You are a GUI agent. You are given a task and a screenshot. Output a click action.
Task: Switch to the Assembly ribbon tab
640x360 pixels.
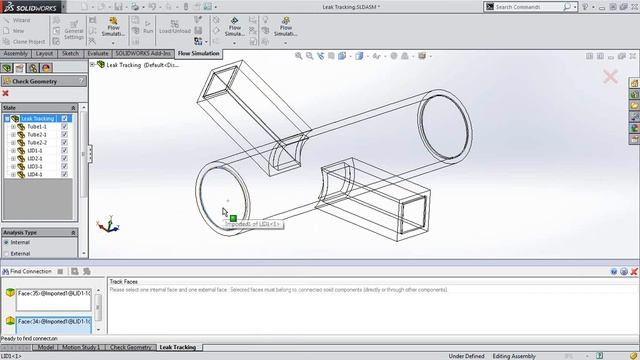[15, 53]
